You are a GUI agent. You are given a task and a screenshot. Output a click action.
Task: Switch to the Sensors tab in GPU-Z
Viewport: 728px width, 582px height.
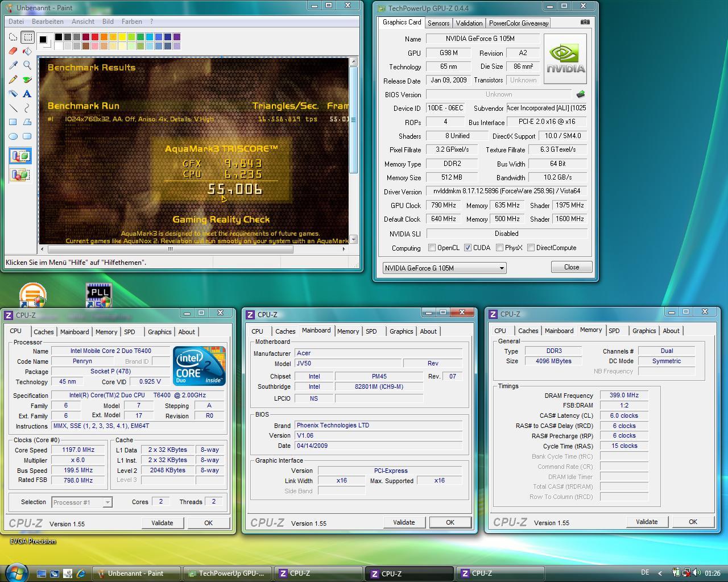pos(439,23)
